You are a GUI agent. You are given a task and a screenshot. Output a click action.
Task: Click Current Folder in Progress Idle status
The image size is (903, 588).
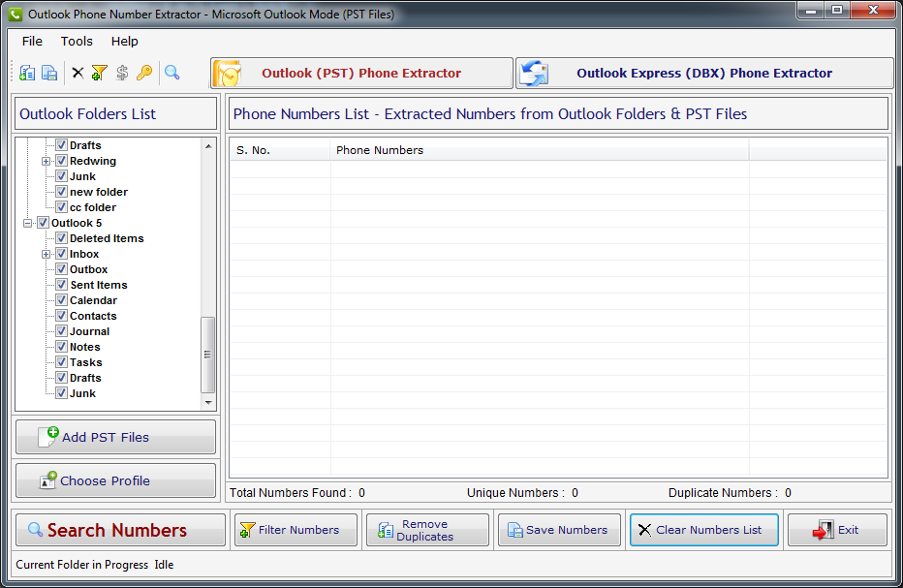[94, 565]
